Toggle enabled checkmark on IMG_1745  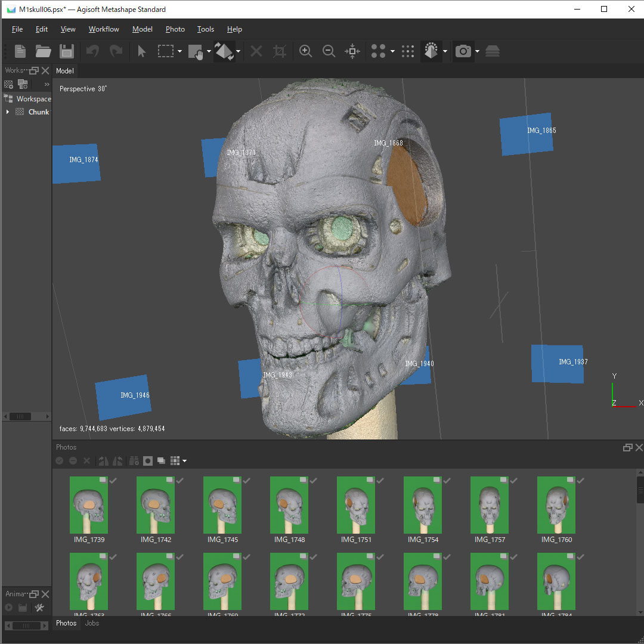point(247,480)
